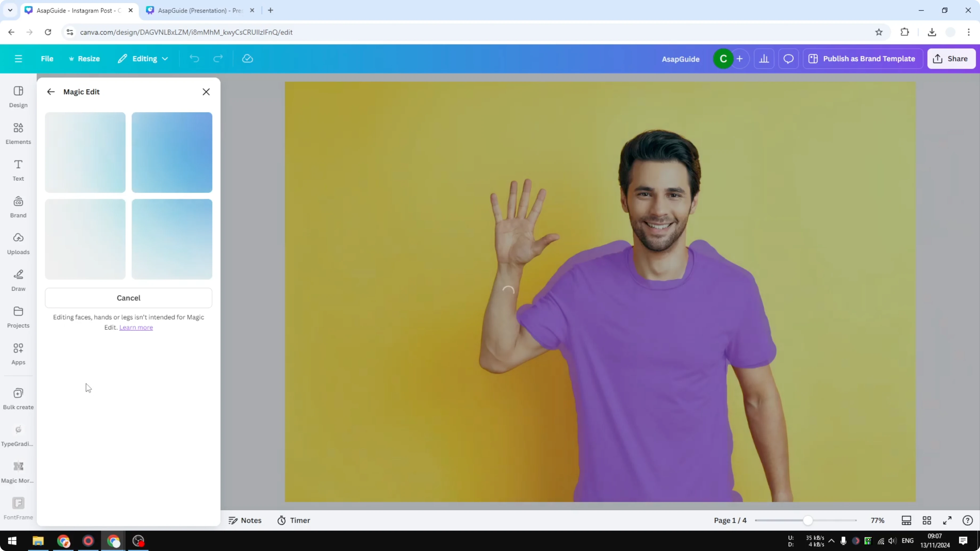Open design insights analytics
Image resolution: width=980 pixels, height=551 pixels.
[764, 58]
